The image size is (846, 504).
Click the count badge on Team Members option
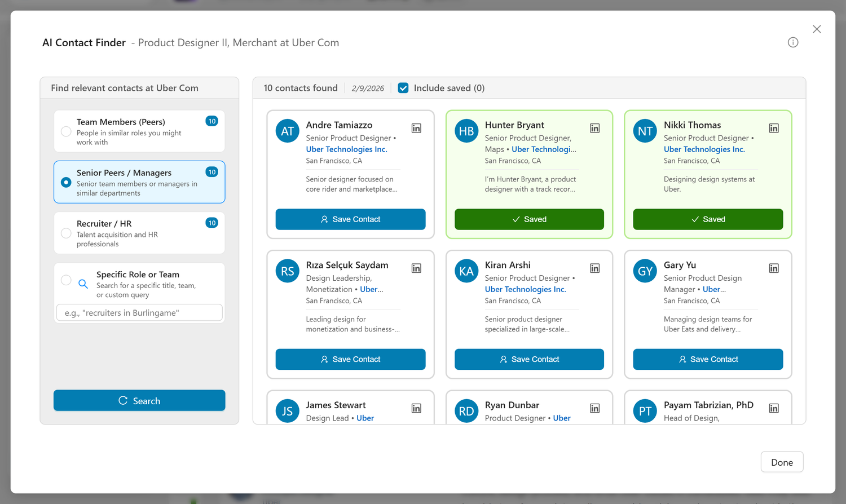coord(212,121)
